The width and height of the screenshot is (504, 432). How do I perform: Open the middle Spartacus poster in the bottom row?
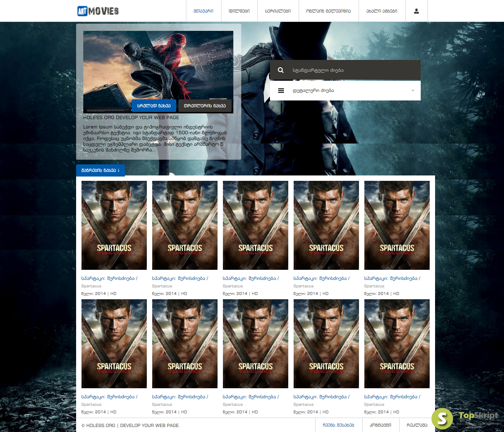click(256, 344)
